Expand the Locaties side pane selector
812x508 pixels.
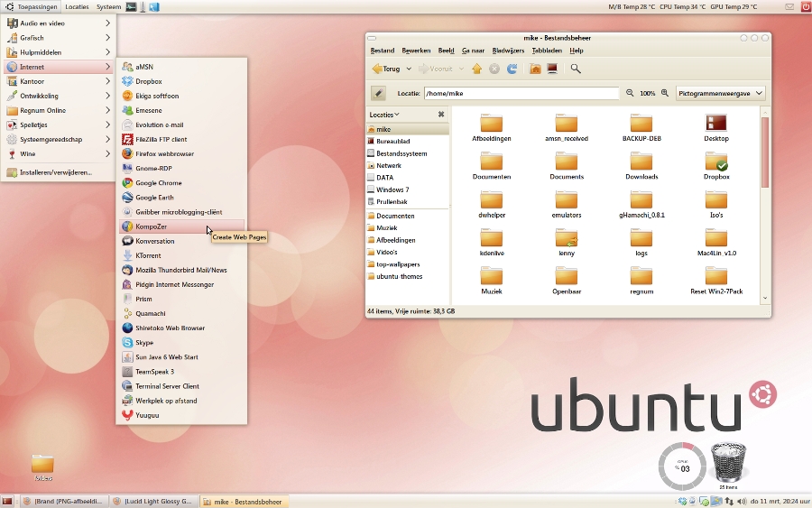384,115
